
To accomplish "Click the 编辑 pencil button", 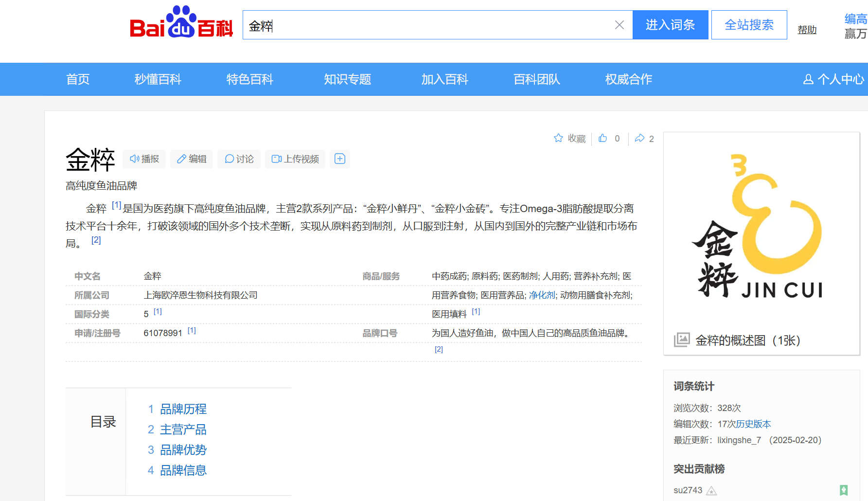I will coord(192,159).
